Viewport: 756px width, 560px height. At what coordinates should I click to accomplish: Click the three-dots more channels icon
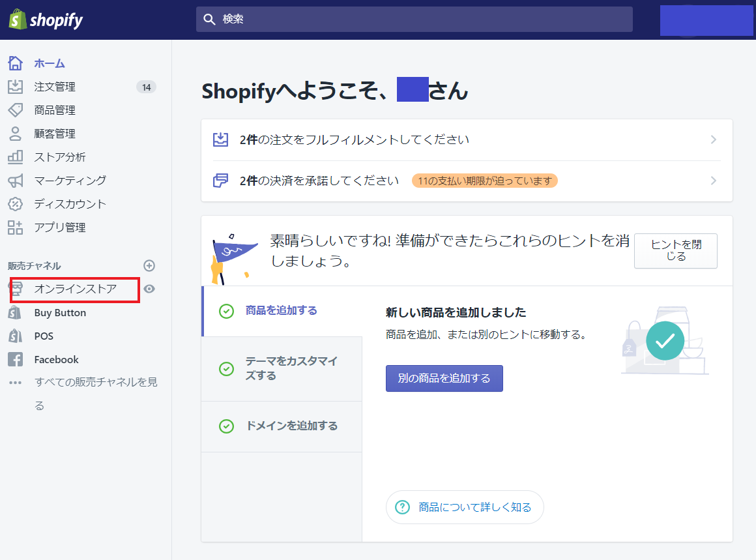click(x=16, y=383)
